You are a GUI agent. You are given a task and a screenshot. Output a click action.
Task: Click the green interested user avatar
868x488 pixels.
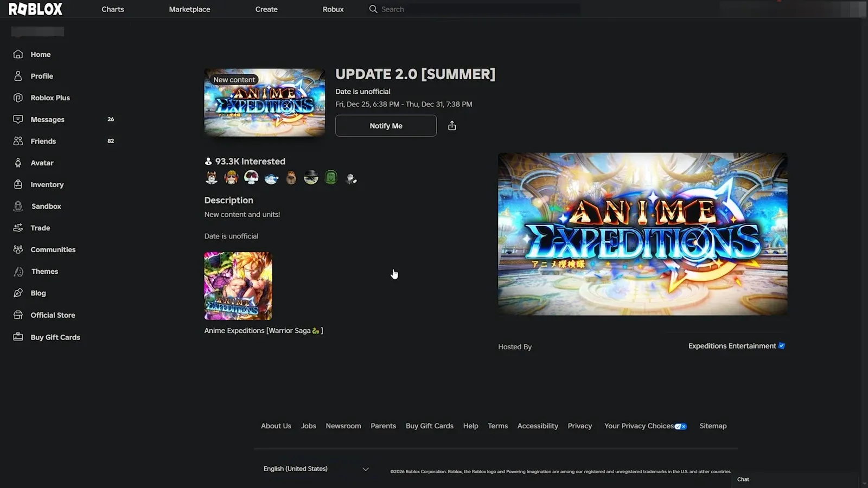click(x=331, y=177)
